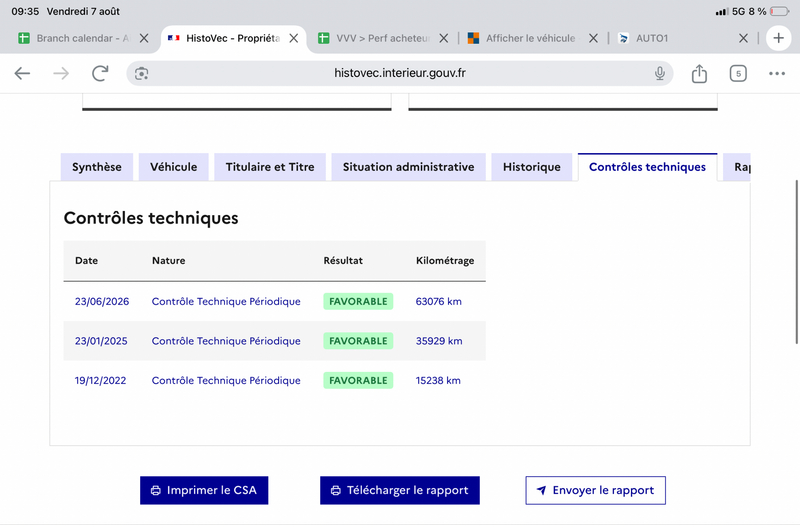Open the Véhicule tab
This screenshot has height=525, width=800.
click(173, 167)
